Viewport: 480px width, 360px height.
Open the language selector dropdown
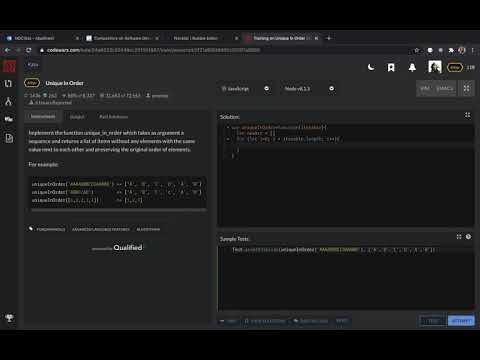click(x=245, y=89)
